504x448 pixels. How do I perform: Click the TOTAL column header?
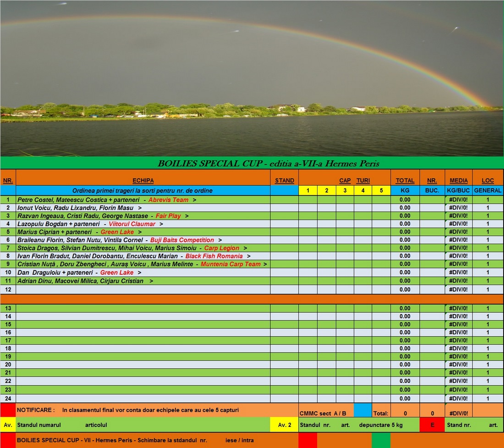coord(405,181)
